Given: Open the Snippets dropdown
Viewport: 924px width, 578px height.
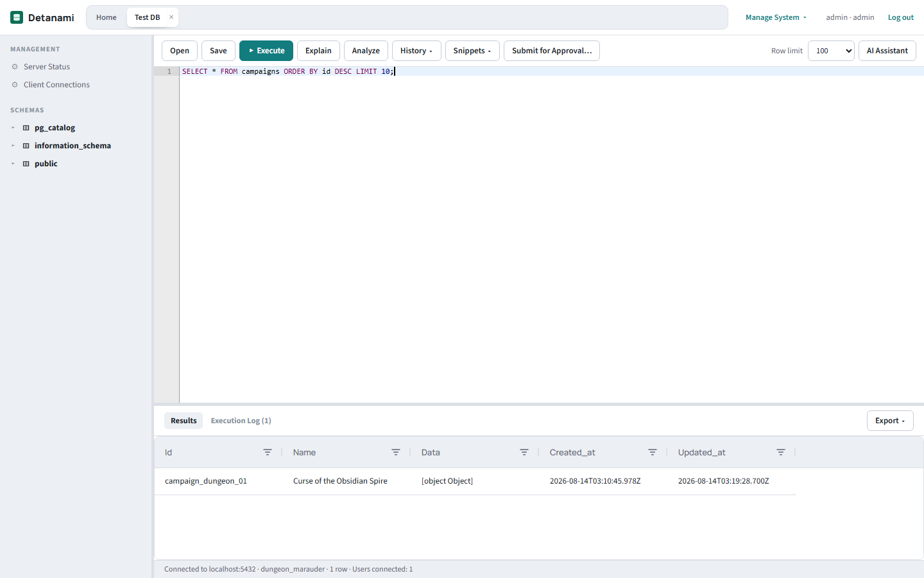Looking at the screenshot, I should (472, 51).
